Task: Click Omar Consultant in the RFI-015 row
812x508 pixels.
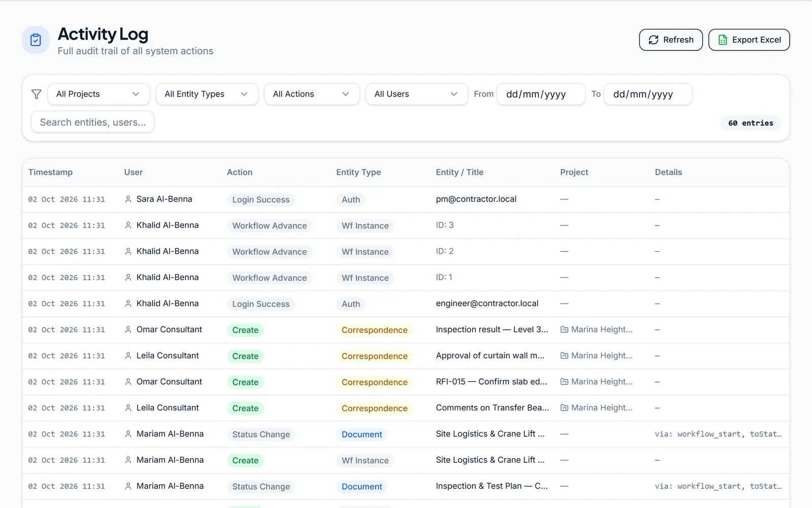Action: point(169,382)
